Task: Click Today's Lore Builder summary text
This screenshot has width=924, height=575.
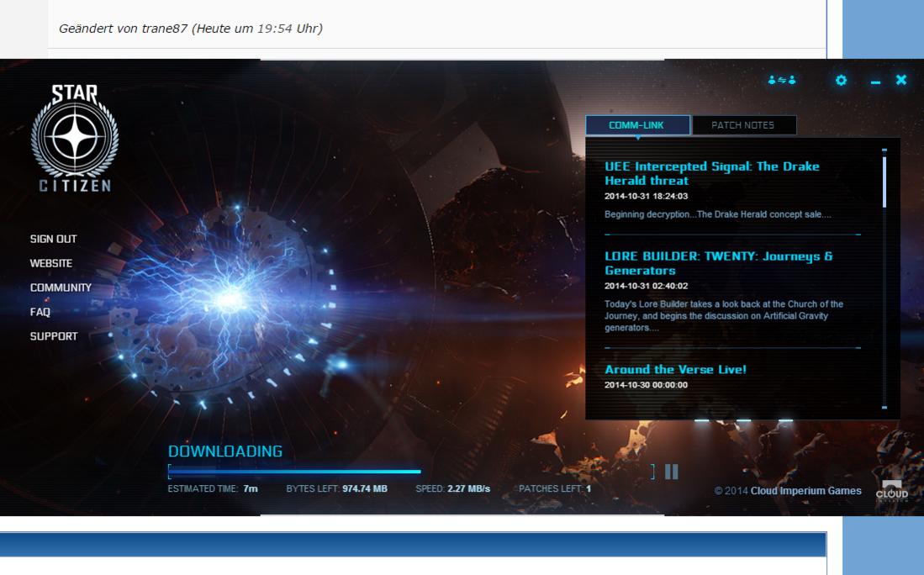Action: pyautogui.click(x=724, y=316)
